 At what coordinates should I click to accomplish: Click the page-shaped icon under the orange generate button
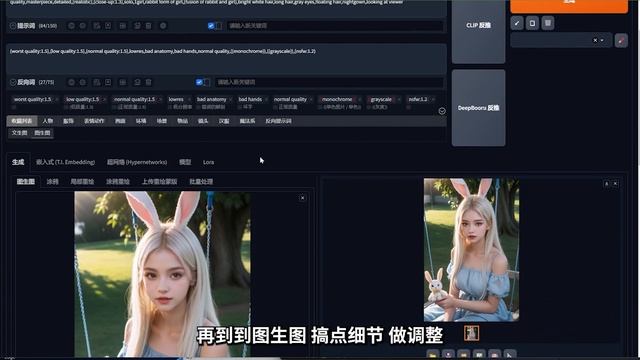click(532, 23)
